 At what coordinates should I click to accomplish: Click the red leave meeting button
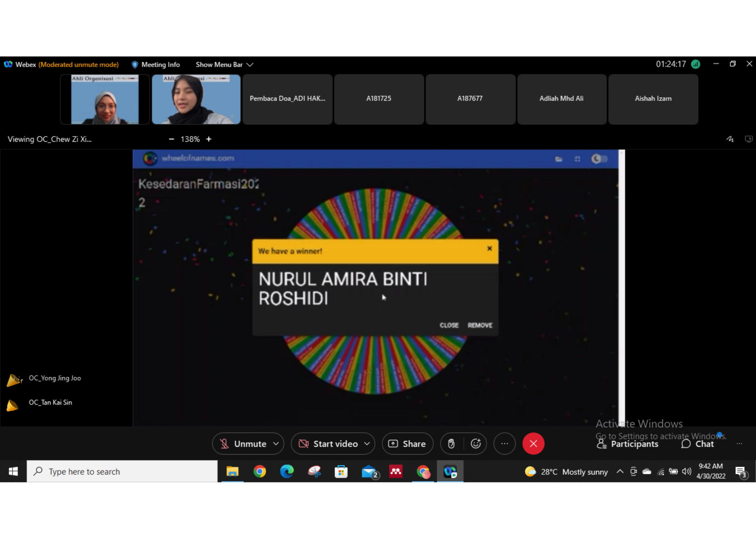click(533, 443)
